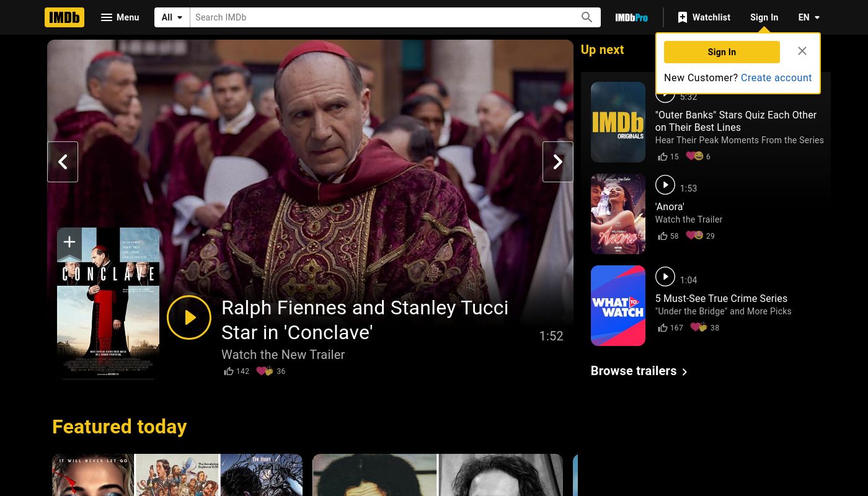Image resolution: width=868 pixels, height=496 pixels.
Task: Click 'Watch the New Trailer' subtitle
Action: (283, 355)
